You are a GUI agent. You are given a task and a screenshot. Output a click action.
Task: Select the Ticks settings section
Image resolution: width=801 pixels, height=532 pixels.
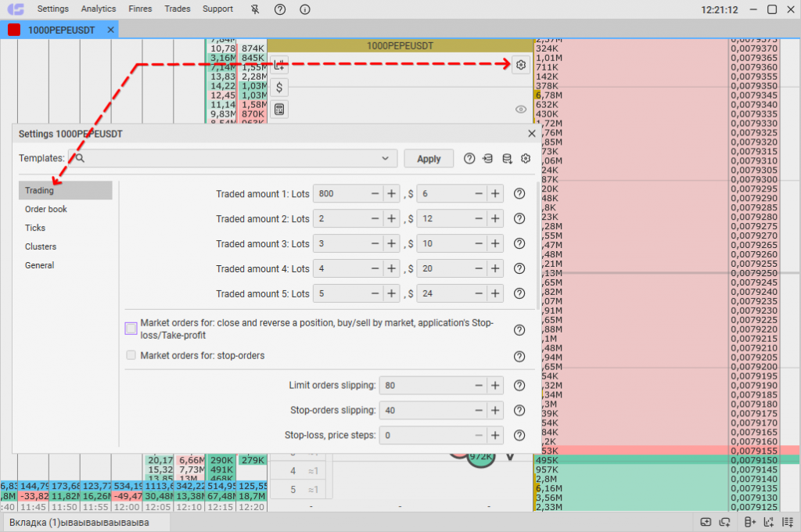point(35,228)
